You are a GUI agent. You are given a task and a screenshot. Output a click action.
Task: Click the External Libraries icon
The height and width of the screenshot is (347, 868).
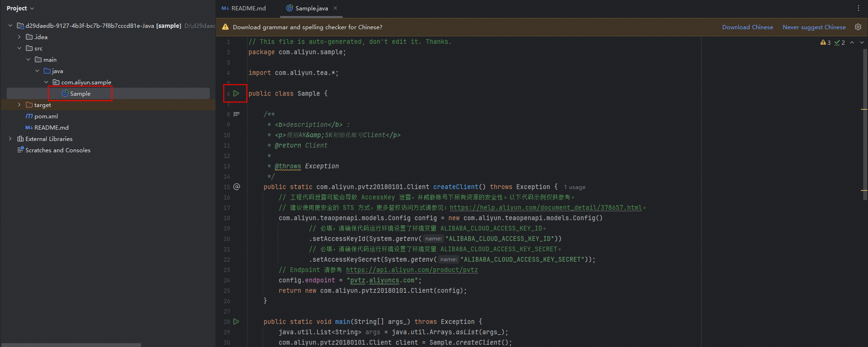tap(20, 139)
